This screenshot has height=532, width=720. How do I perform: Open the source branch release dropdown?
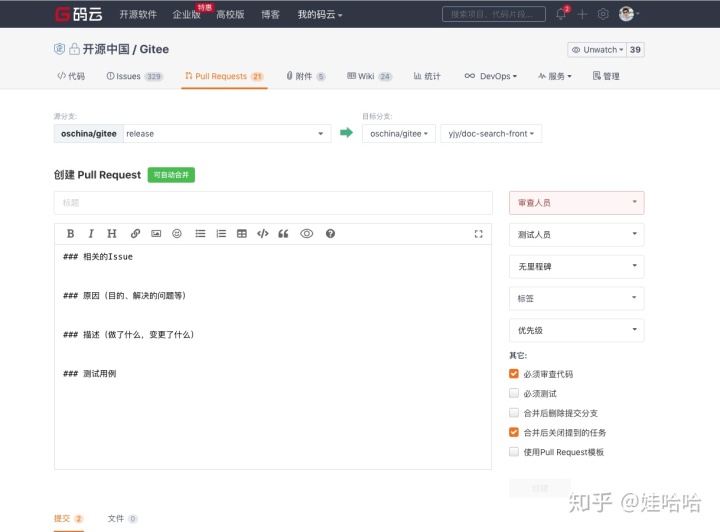click(x=227, y=134)
